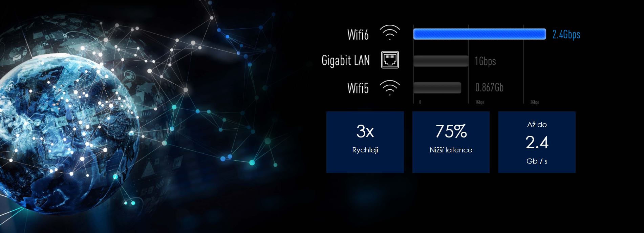Click the 0 axis tick label
644x233 pixels.
(420, 102)
